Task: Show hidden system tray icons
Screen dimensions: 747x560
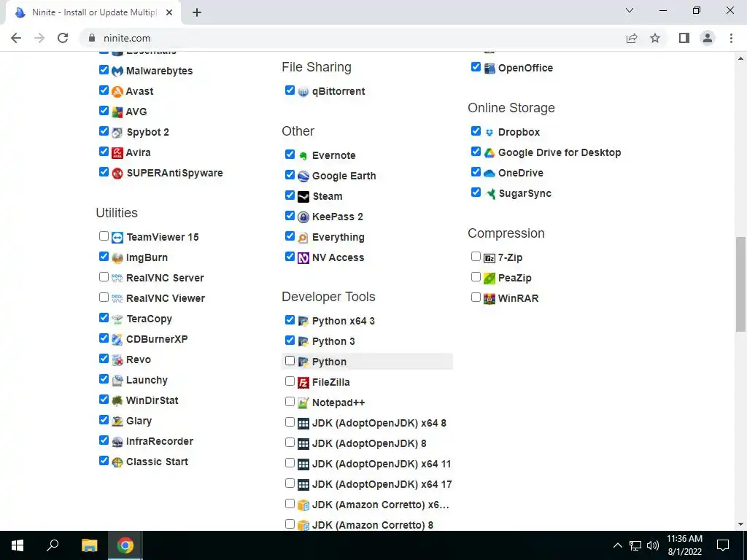Action: click(617, 545)
